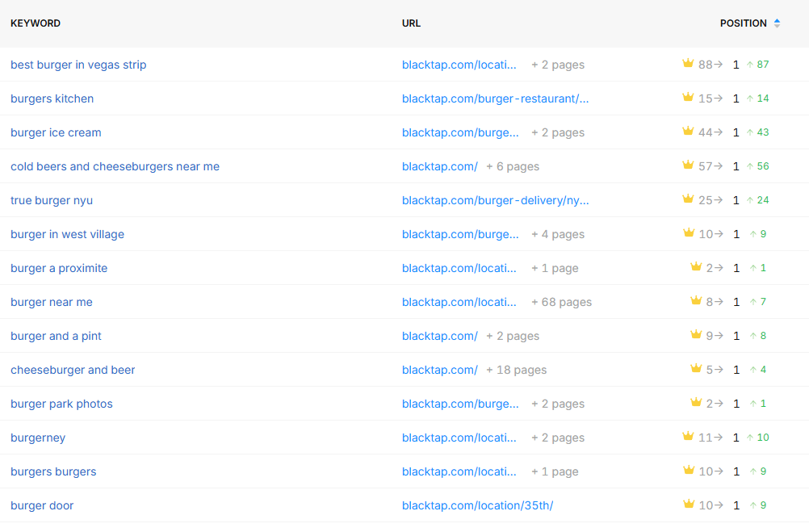Open the URL link in 'burgers burgers' row

click(459, 471)
